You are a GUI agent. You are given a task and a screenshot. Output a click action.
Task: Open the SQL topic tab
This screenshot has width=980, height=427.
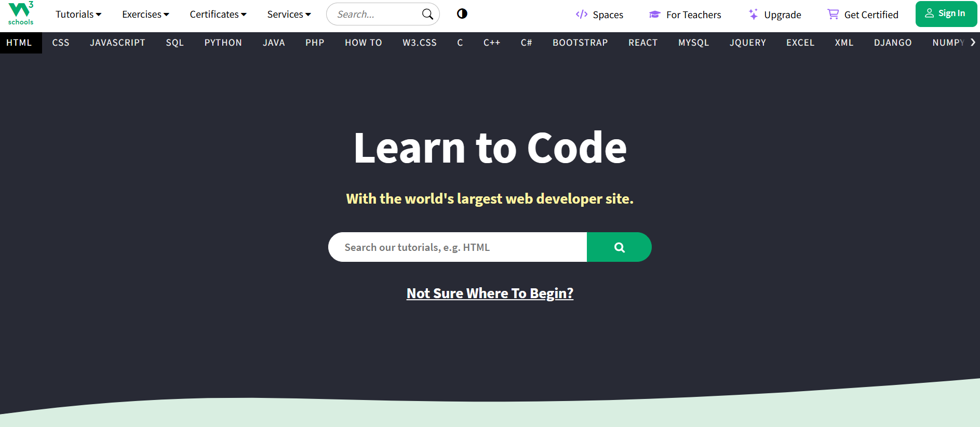pos(175,43)
